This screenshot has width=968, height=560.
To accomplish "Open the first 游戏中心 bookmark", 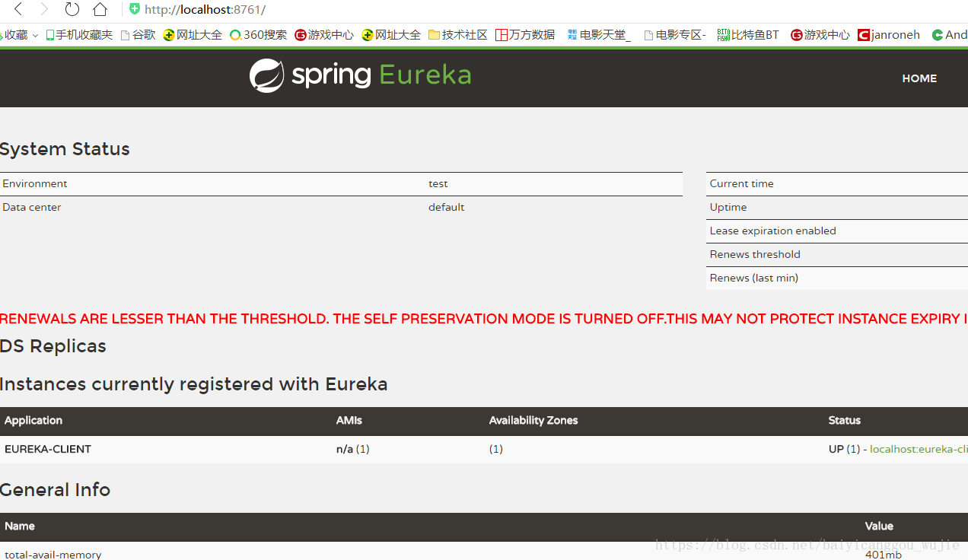I will point(324,35).
